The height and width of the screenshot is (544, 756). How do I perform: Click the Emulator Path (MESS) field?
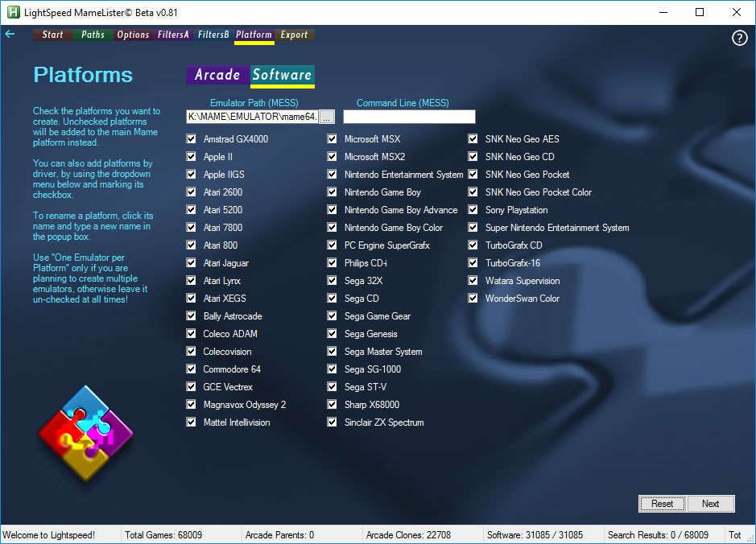[x=252, y=117]
